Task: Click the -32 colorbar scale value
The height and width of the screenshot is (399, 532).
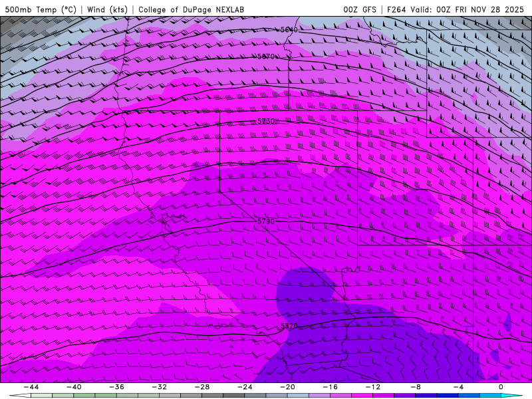Action: tap(159, 387)
